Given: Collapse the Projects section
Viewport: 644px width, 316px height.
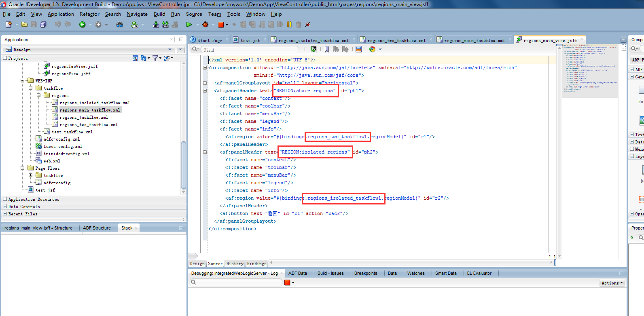Looking at the screenshot, I should click(x=5, y=58).
